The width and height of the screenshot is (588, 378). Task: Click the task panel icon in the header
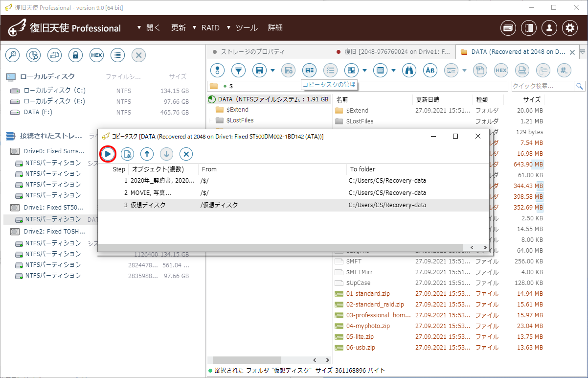click(x=508, y=28)
